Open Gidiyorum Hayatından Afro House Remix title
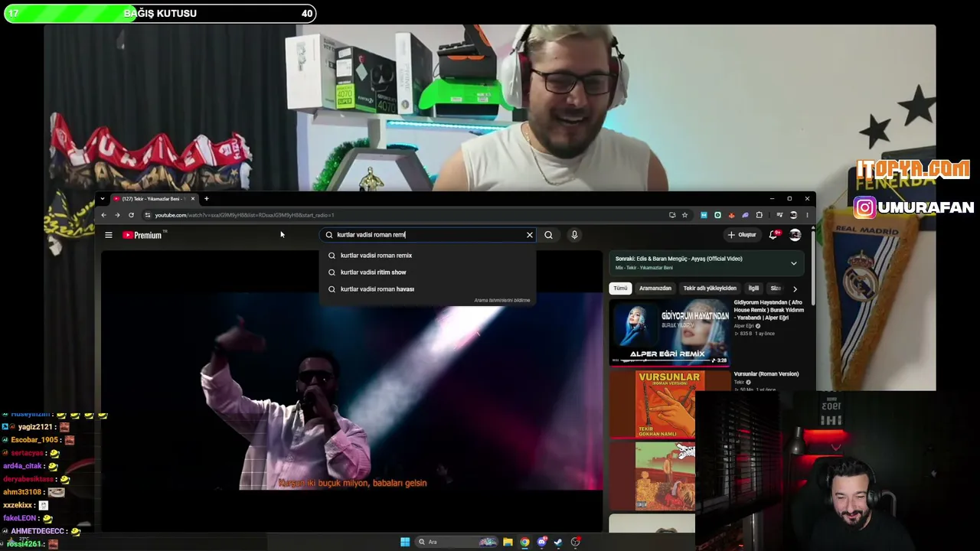This screenshot has height=551, width=980. (x=769, y=310)
